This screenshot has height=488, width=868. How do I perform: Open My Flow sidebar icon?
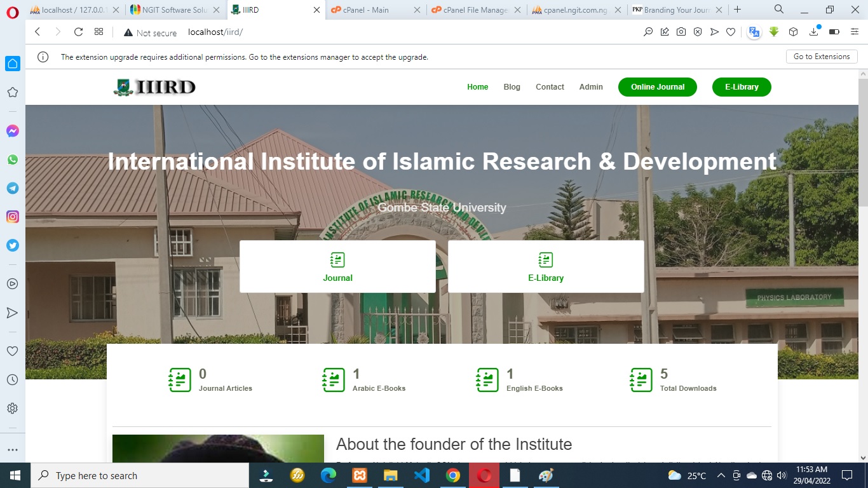pyautogui.click(x=13, y=313)
